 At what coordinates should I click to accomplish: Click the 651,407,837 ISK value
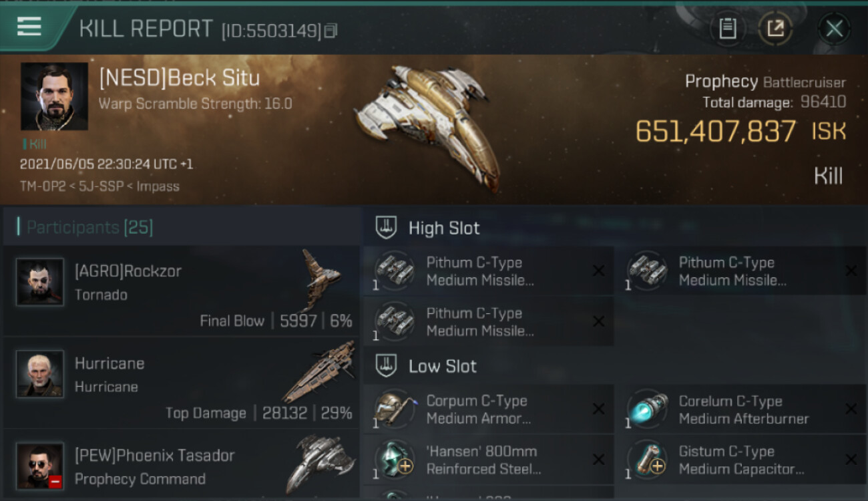click(740, 132)
